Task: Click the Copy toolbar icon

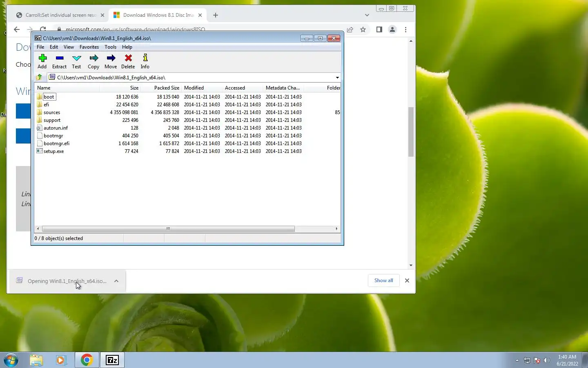Action: point(94,61)
